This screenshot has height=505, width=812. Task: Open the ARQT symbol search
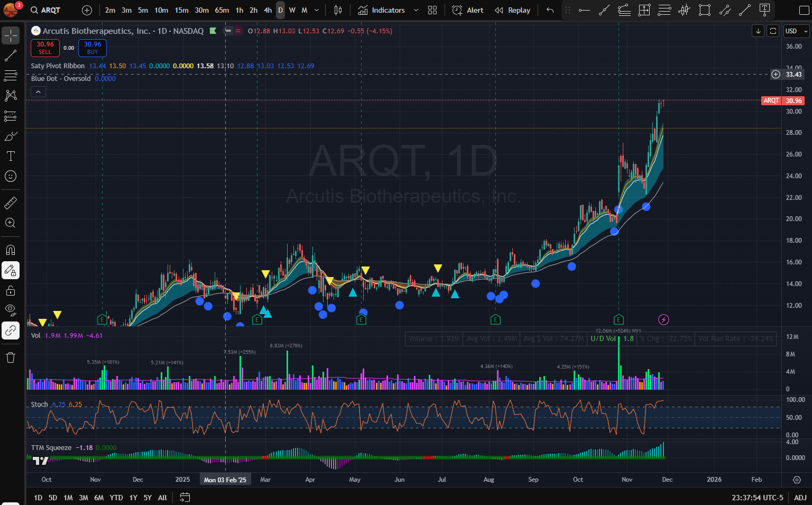pyautogui.click(x=46, y=10)
